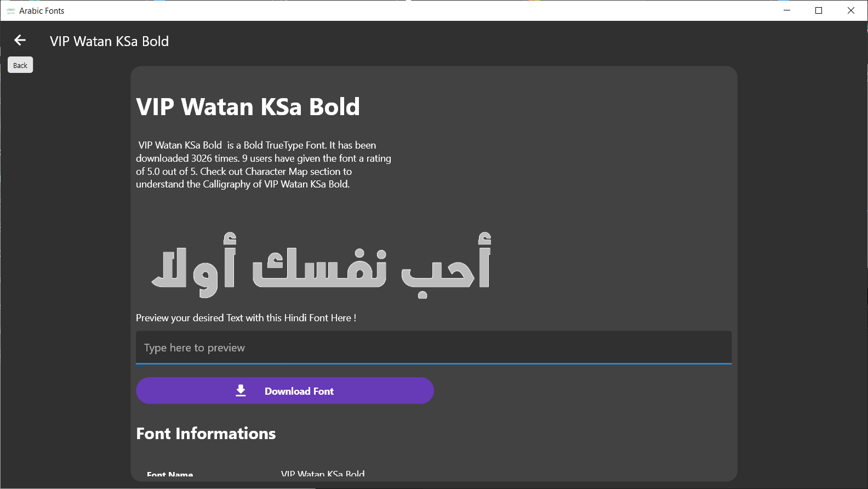
Task: Minimize the Arabic Fonts window
Action: (x=787, y=10)
